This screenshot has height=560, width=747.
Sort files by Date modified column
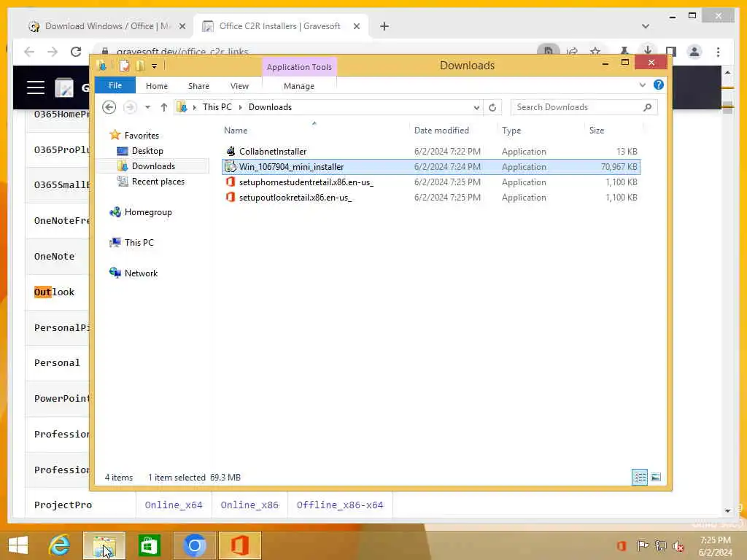[441, 131]
